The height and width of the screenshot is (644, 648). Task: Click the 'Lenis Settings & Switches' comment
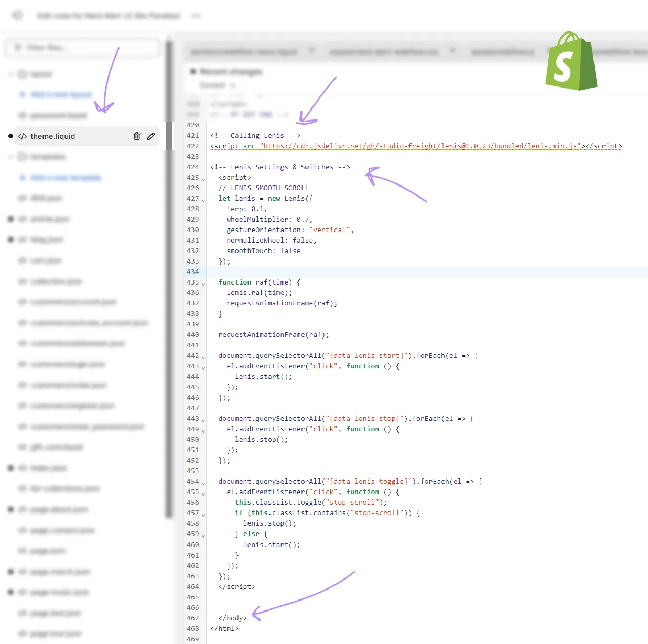280,167
